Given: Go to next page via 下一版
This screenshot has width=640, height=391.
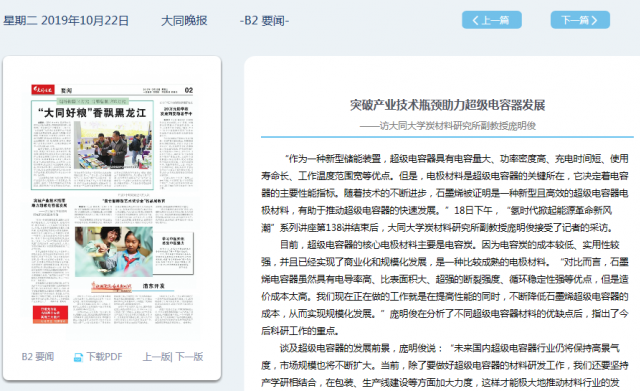Looking at the screenshot, I should click(189, 357).
